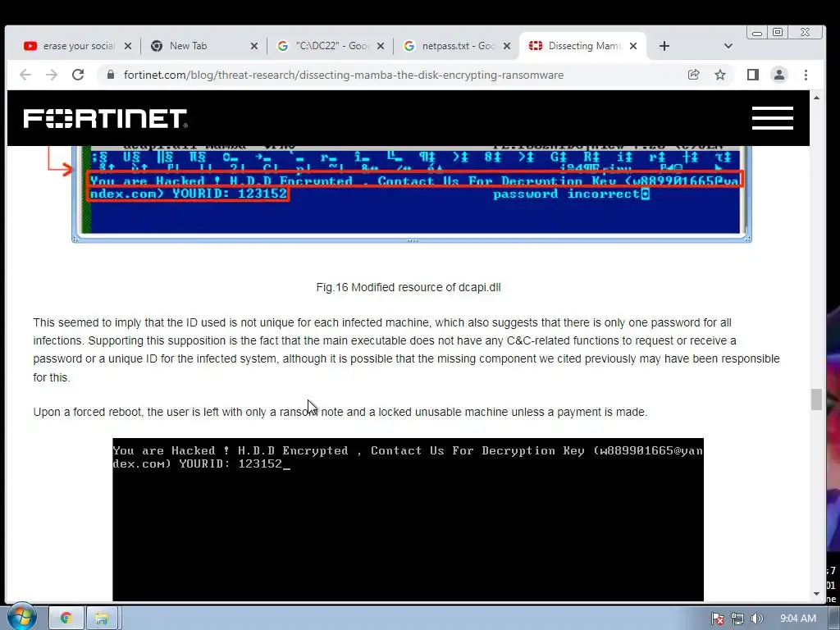Open File Explorer from the taskbar
Image resolution: width=840 pixels, height=630 pixels.
click(x=102, y=619)
